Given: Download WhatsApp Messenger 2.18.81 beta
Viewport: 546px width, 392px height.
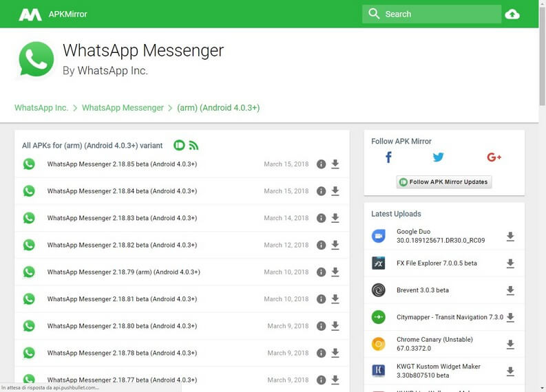Looking at the screenshot, I should point(335,299).
